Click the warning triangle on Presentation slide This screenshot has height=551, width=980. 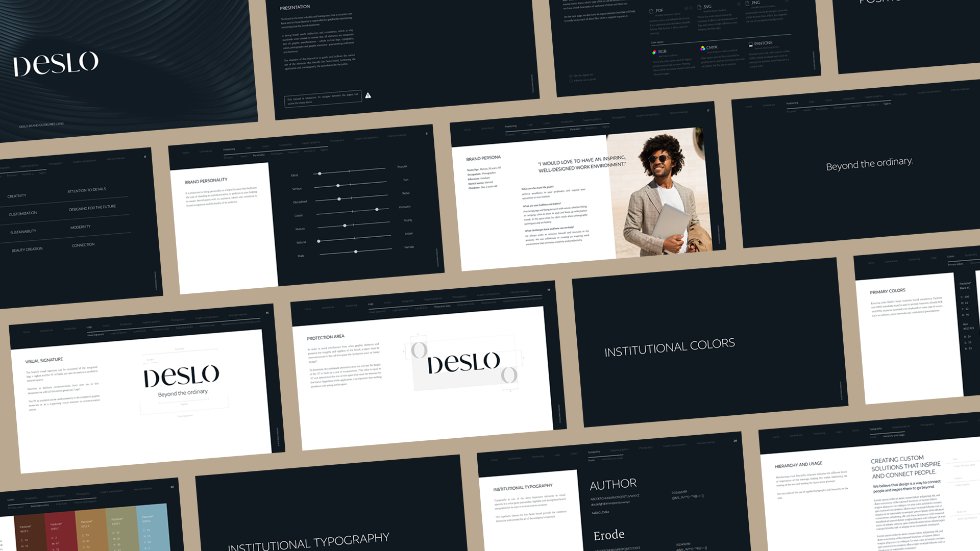(368, 95)
